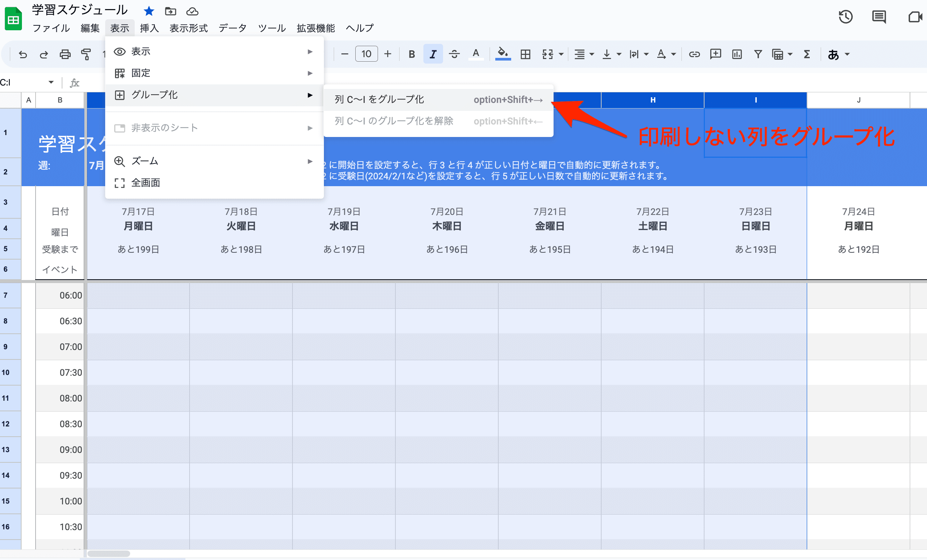Click the insert comment icon
The width and height of the screenshot is (927, 560).
tap(715, 54)
